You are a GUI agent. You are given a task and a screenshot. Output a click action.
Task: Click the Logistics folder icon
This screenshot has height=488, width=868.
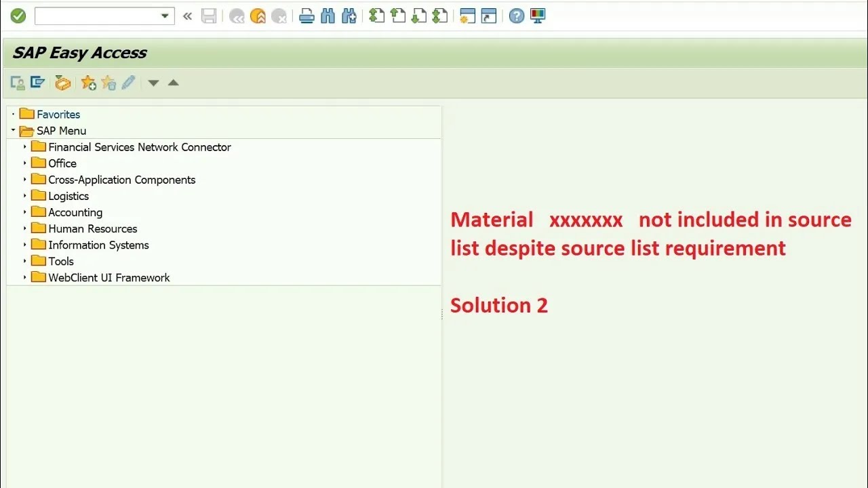click(x=39, y=195)
